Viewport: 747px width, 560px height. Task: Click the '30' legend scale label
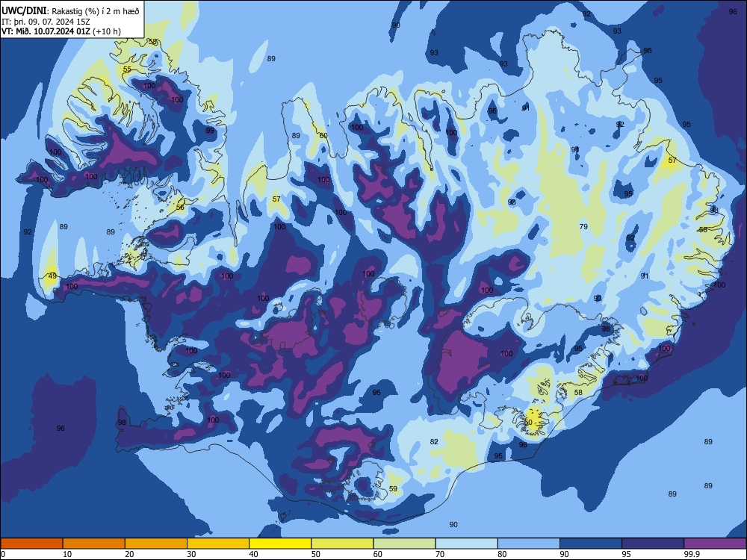click(191, 554)
